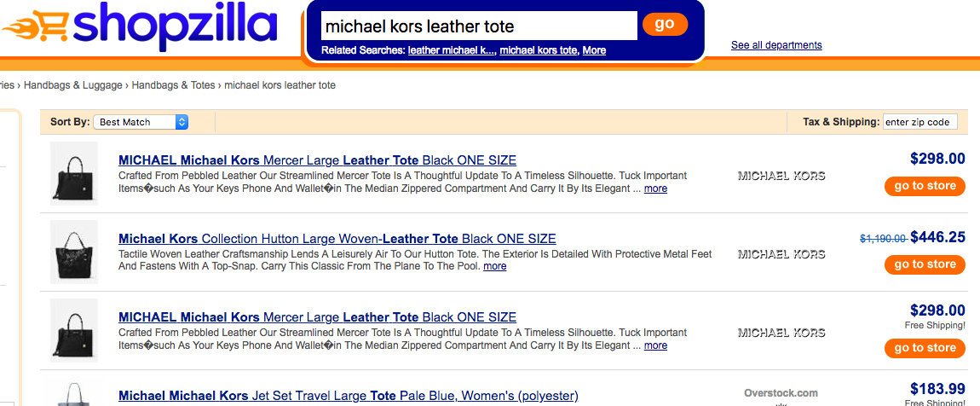The image size is (980, 406).
Task: Open the Hutton woven tote thumbnail
Action: pos(74,252)
